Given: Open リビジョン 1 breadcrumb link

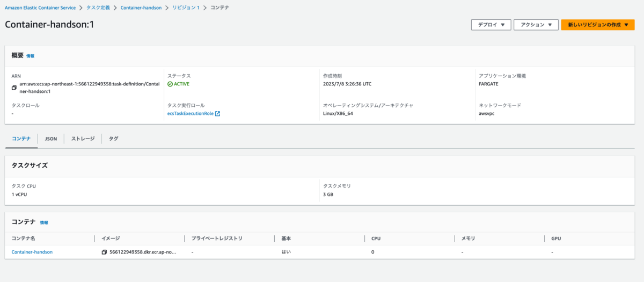Looking at the screenshot, I should [x=186, y=8].
